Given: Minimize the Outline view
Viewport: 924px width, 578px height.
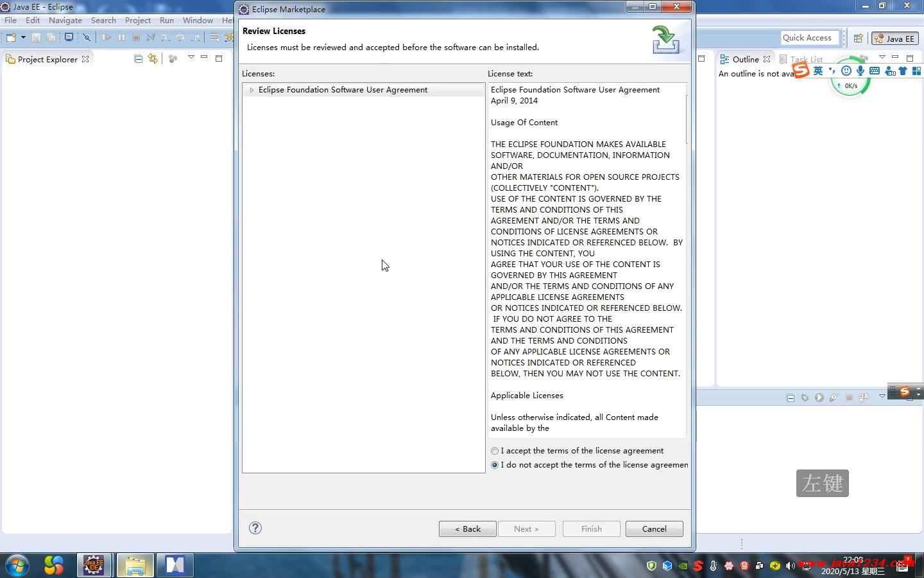Looking at the screenshot, I should tap(895, 57).
